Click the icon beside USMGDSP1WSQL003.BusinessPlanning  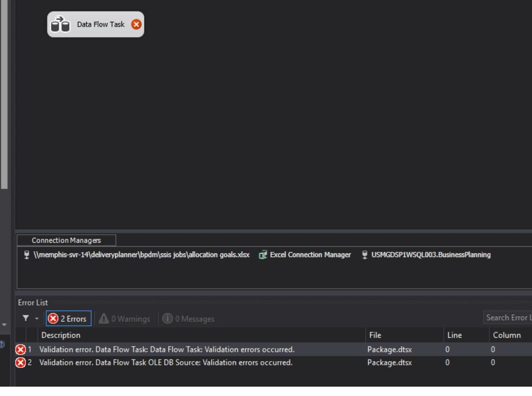365,254
